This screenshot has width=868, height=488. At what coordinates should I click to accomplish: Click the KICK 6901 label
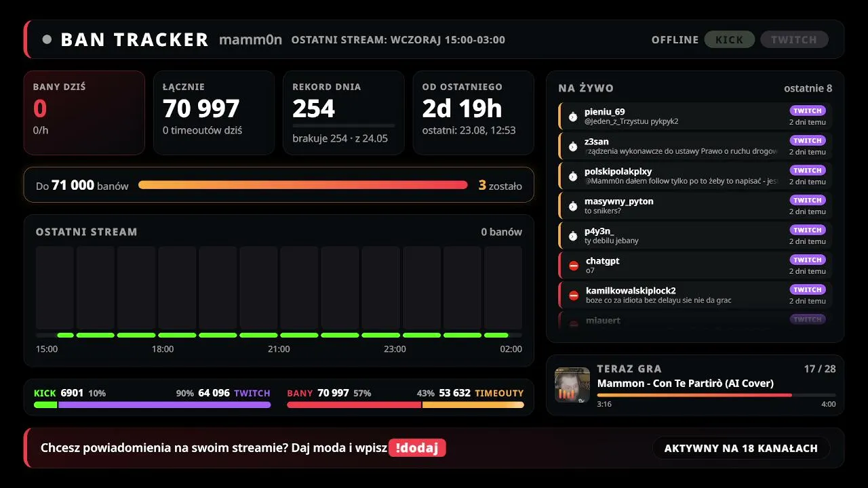click(x=58, y=393)
